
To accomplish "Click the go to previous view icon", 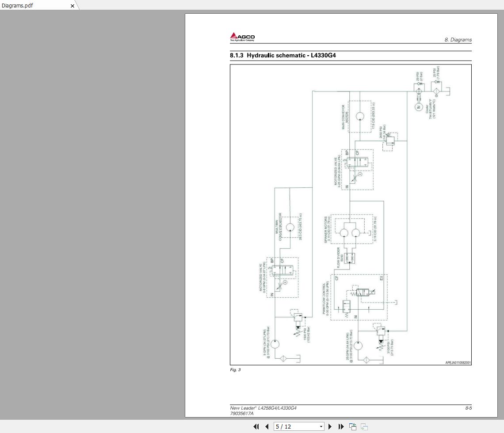I will pos(353,426).
